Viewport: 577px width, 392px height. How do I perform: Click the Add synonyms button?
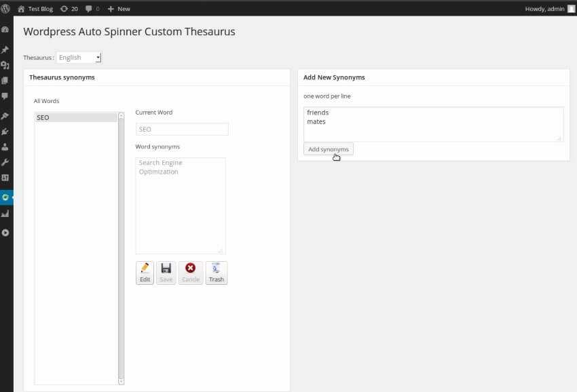329,149
